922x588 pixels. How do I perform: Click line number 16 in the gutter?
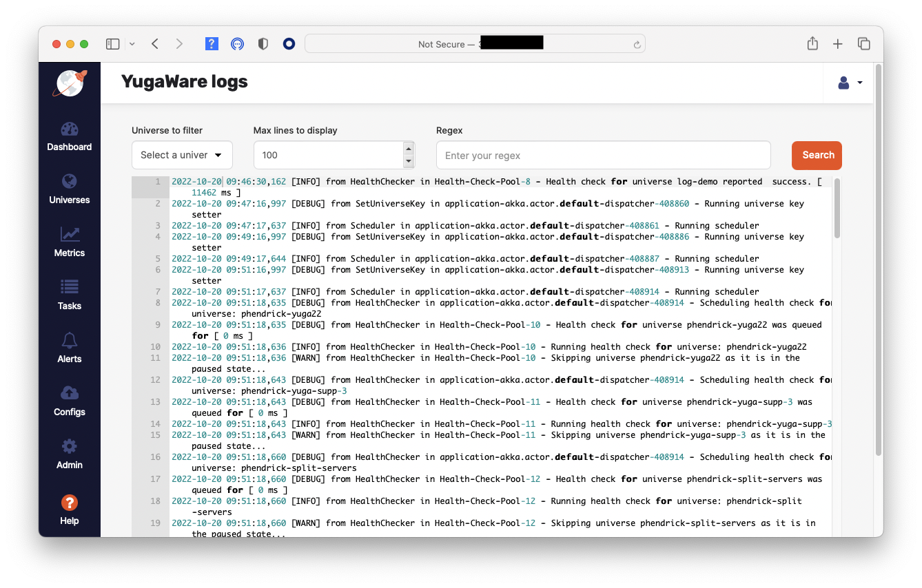coord(155,457)
